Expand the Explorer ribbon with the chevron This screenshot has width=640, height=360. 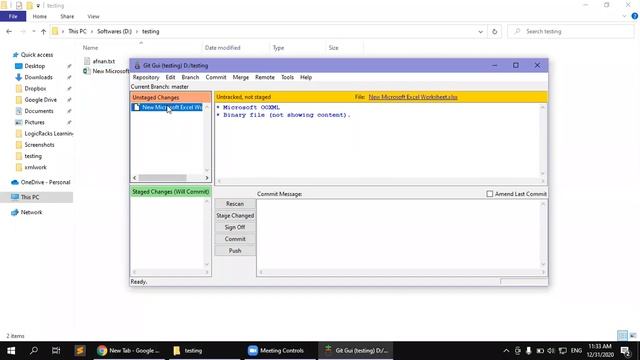[x=624, y=16]
